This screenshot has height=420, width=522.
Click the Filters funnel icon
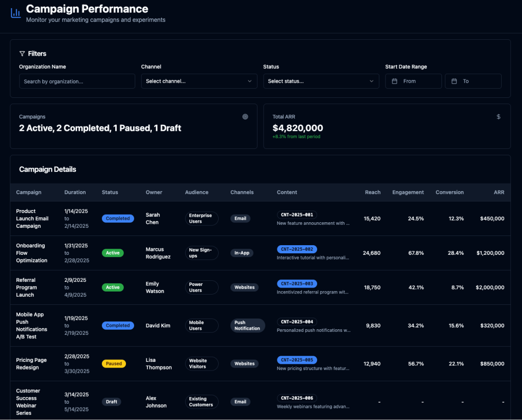(x=22, y=54)
